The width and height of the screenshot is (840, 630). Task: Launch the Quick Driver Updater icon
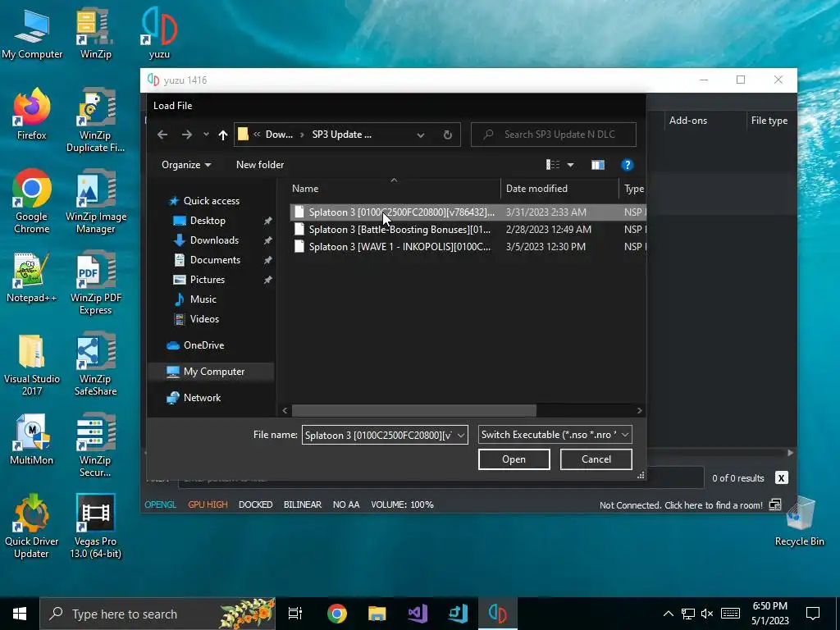point(32,526)
